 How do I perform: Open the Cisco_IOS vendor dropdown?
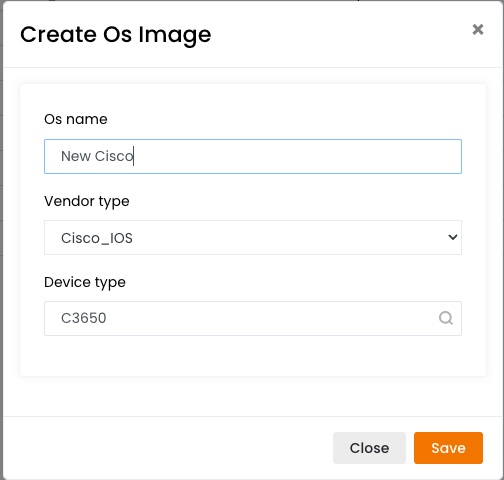253,237
